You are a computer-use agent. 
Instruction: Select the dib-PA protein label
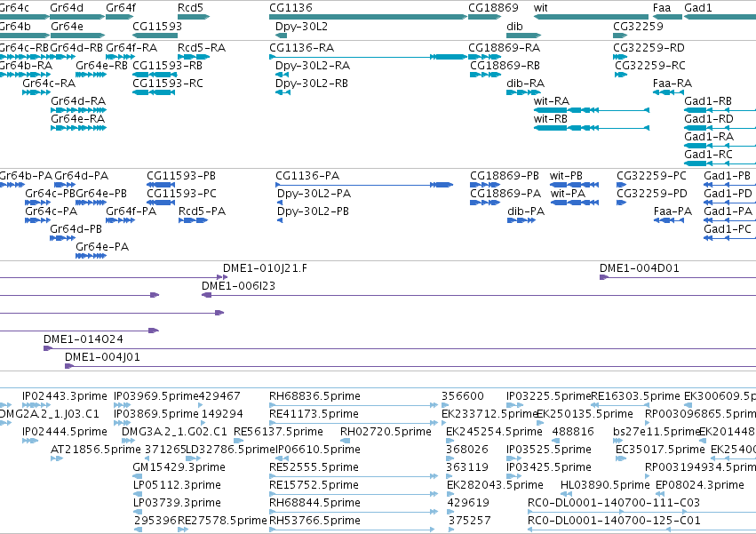[526, 211]
